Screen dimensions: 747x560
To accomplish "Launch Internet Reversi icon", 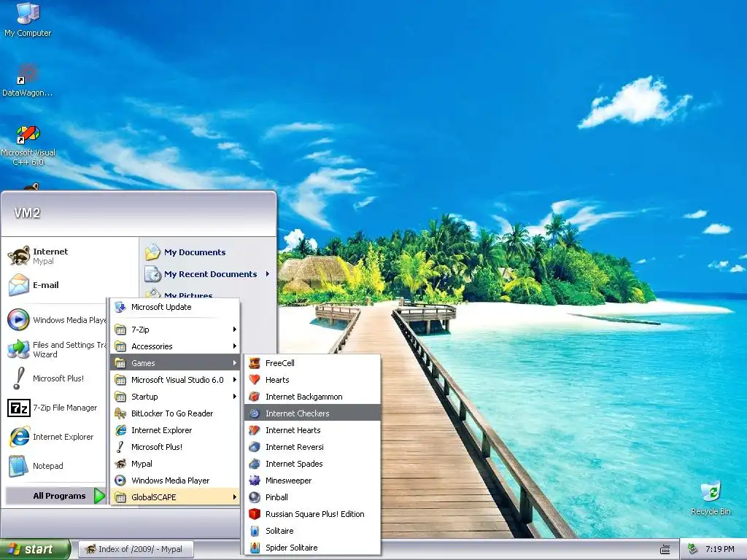I will pos(255,447).
